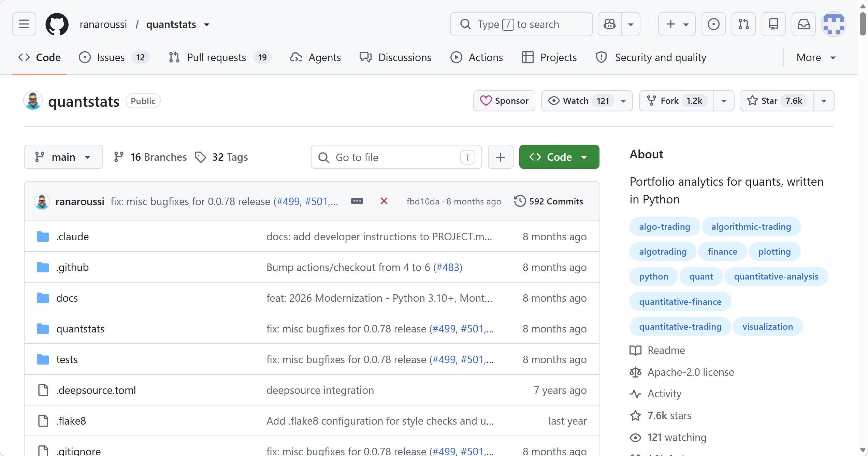Expand Copilot dropdown arrow in header

(631, 24)
